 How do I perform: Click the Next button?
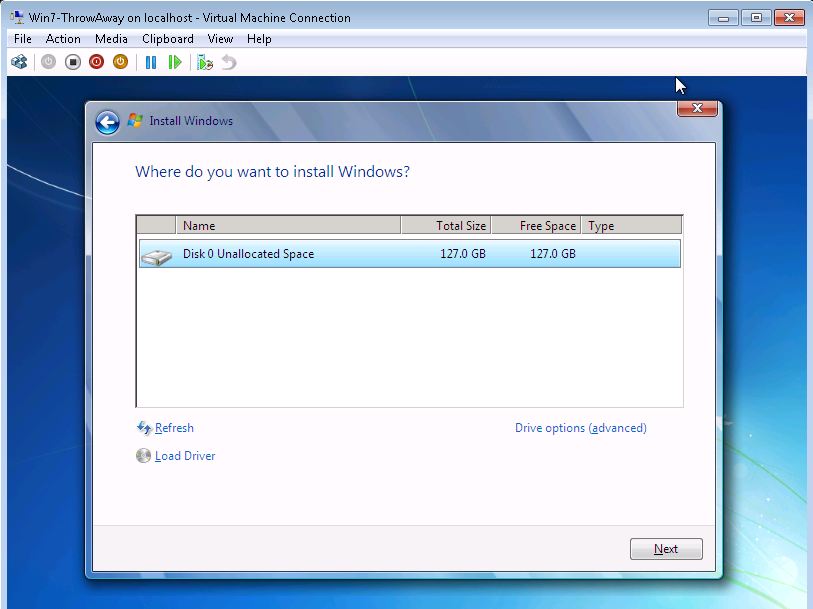click(666, 549)
